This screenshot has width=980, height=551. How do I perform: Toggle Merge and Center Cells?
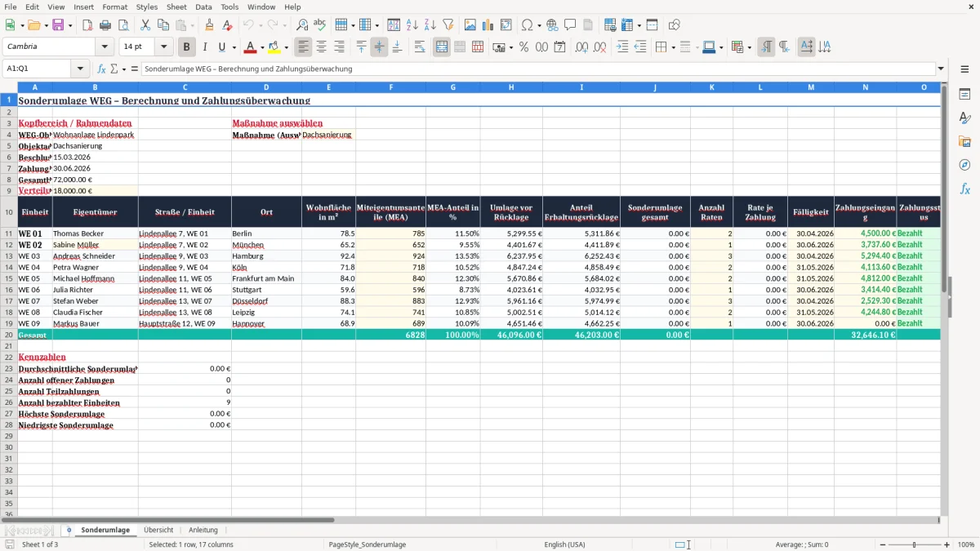click(x=442, y=47)
